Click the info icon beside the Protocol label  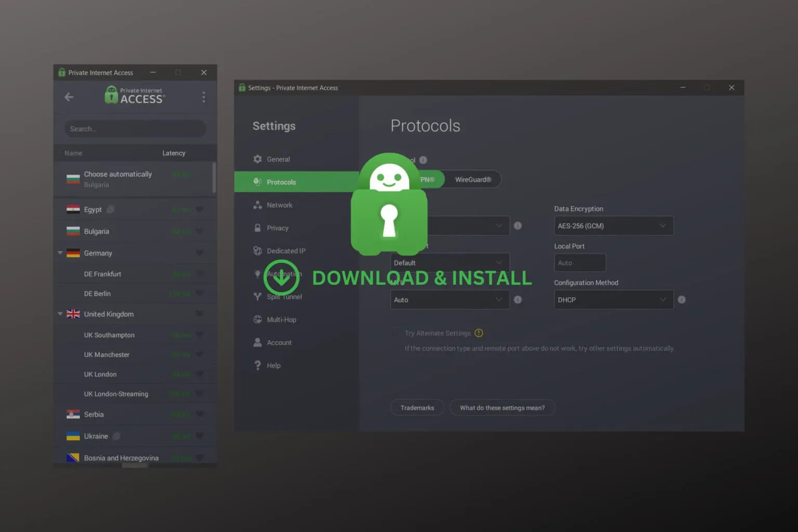[x=423, y=160]
